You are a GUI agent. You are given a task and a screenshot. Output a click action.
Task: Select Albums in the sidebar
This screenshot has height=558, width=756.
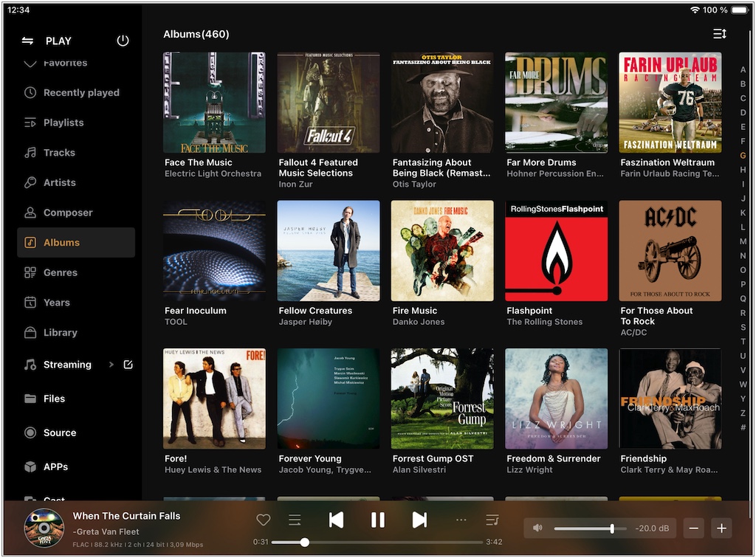click(76, 242)
